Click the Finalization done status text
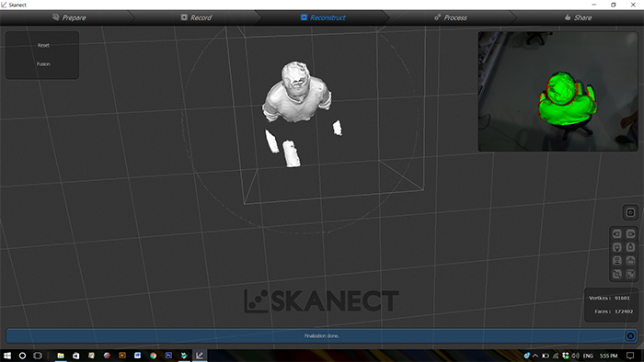 322,335
